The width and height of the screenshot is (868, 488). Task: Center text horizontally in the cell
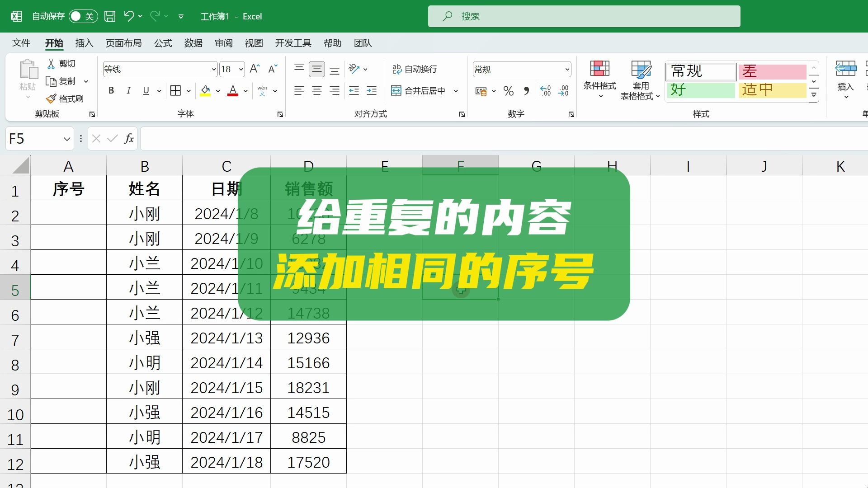point(317,91)
